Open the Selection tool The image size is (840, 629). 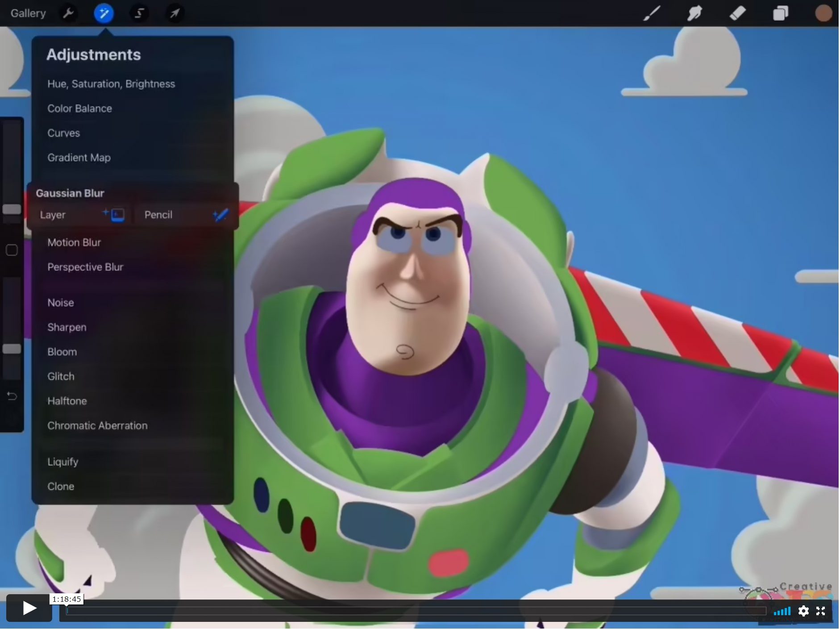pyautogui.click(x=139, y=13)
